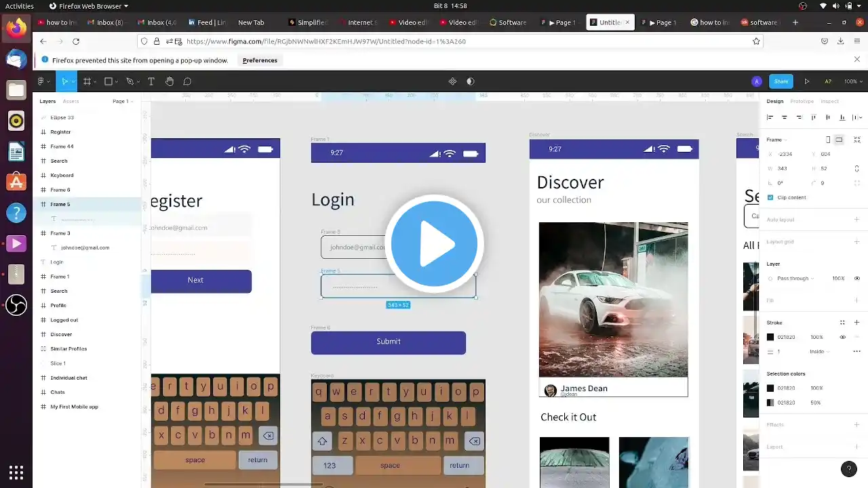Screen dimensions: 868x488
Task: Align selection horizontal centers
Action: coord(785,117)
